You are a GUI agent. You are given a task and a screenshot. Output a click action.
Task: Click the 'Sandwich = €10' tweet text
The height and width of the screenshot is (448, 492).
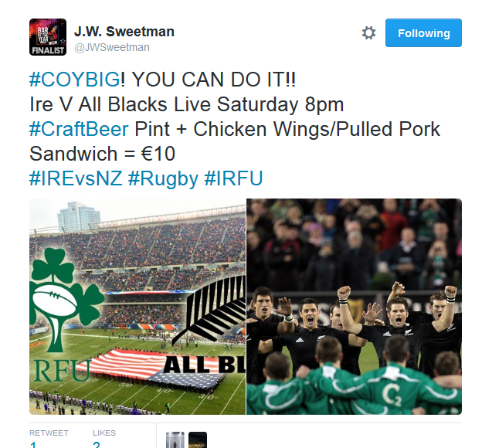(x=102, y=154)
